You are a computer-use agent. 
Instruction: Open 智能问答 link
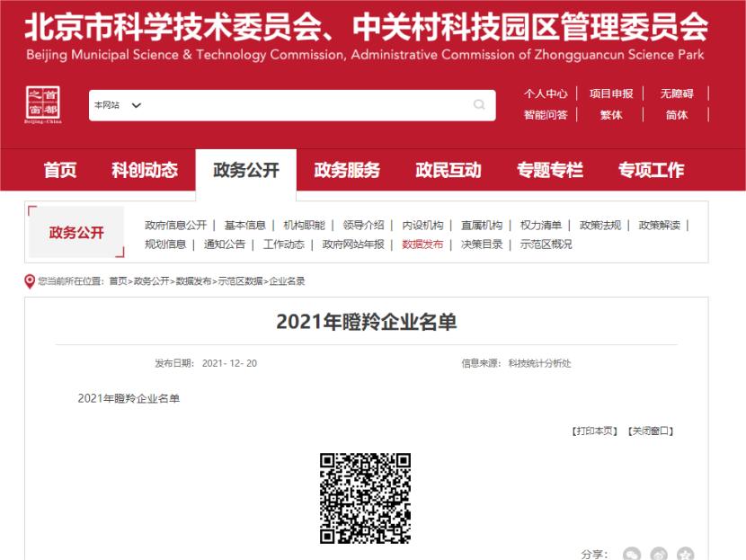click(x=546, y=115)
